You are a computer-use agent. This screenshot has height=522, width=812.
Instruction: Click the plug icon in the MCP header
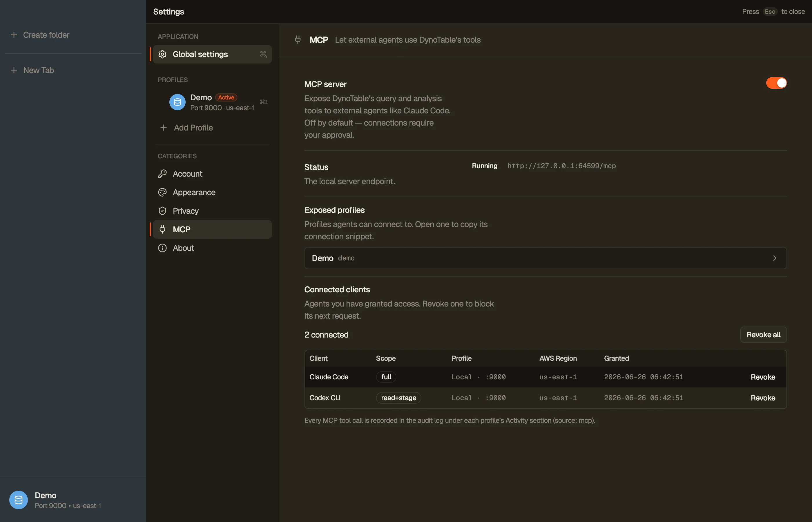pyautogui.click(x=298, y=40)
